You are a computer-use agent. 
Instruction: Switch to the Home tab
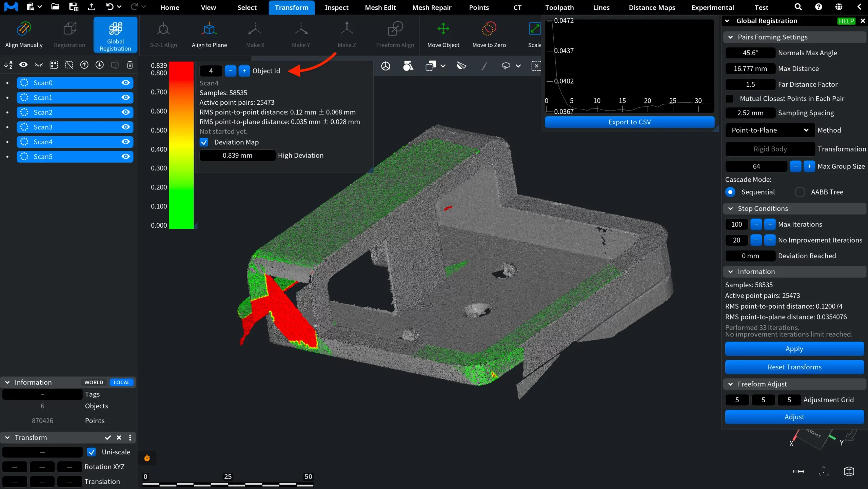click(170, 7)
